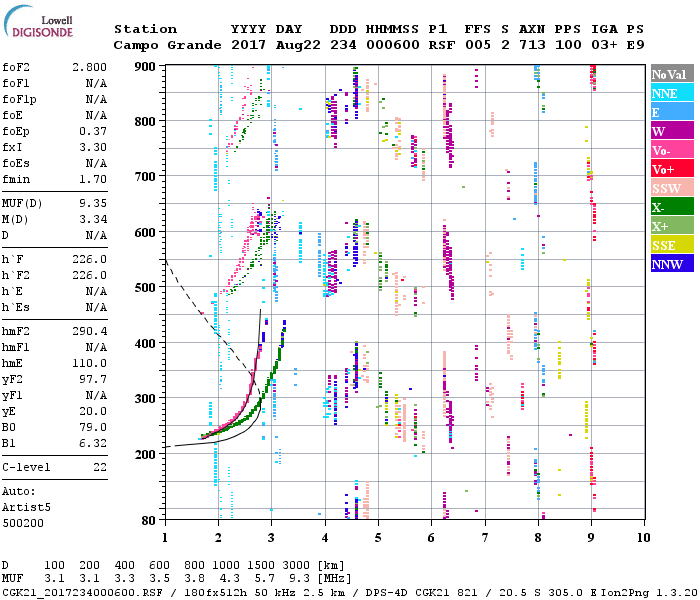Select the C-level value 22

(99, 467)
